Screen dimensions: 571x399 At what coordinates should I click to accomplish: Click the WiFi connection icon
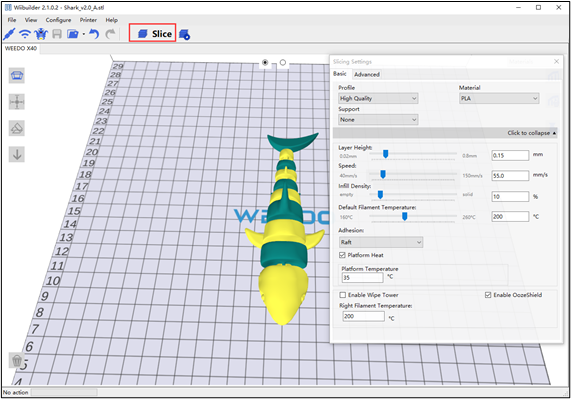click(x=25, y=34)
